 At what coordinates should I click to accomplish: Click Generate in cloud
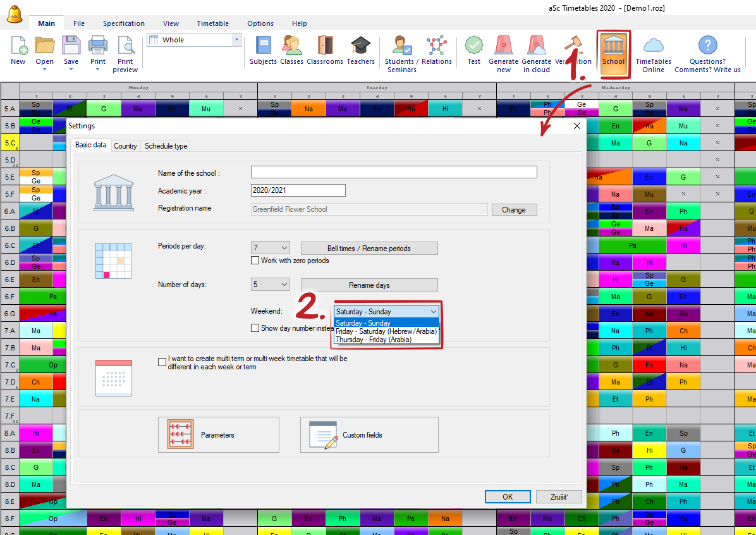pos(537,54)
